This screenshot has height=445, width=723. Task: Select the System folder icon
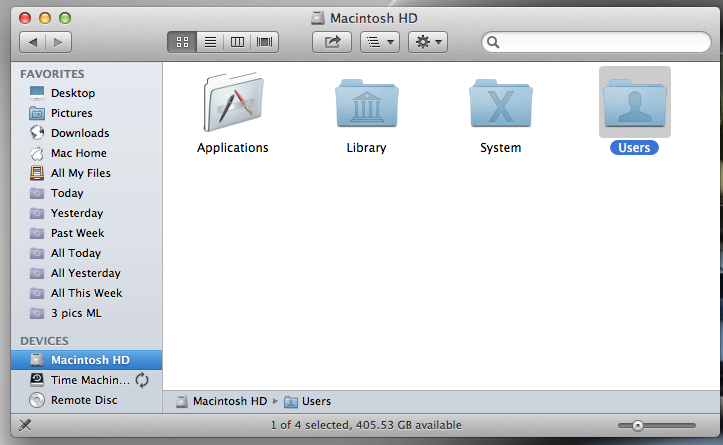[x=501, y=103]
